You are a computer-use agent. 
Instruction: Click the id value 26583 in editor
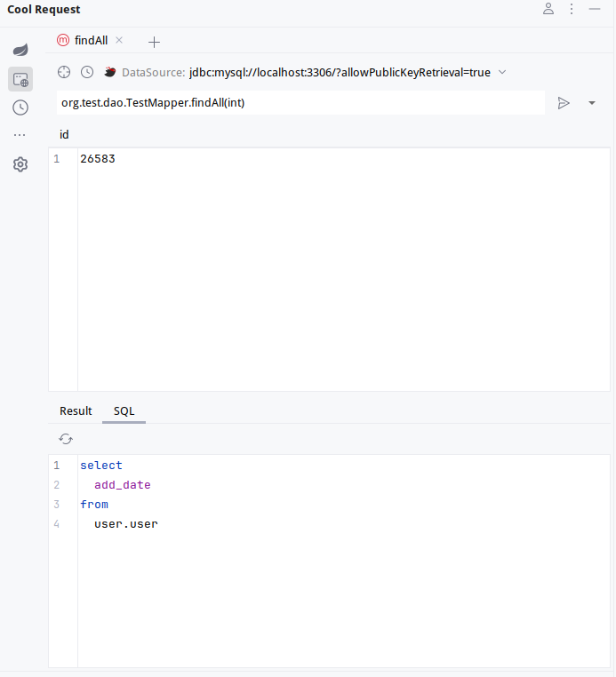[x=97, y=159]
